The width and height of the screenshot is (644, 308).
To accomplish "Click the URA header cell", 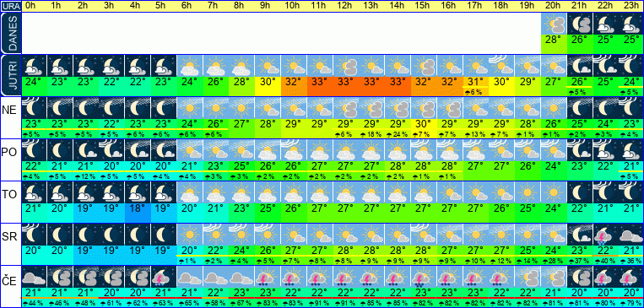I will 10,6.
